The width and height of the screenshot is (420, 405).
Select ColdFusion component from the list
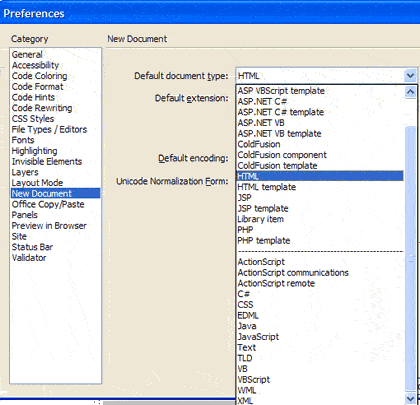click(x=282, y=155)
